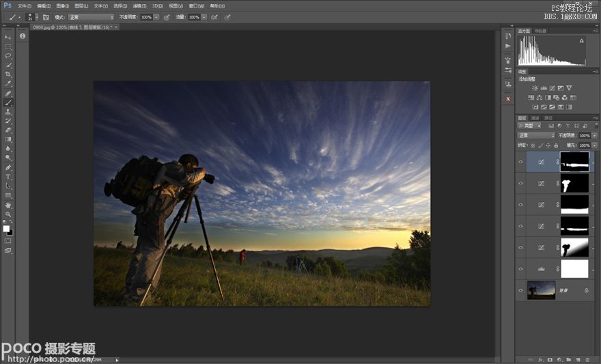Select the Background layer thumbnail
The image size is (601, 364).
(x=541, y=290)
